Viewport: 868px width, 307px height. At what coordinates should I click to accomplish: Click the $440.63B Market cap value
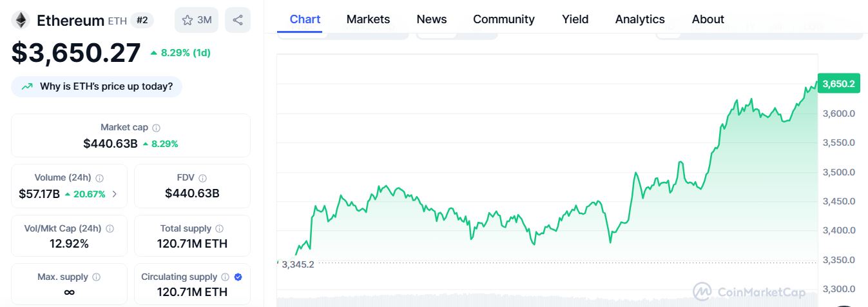(x=110, y=143)
